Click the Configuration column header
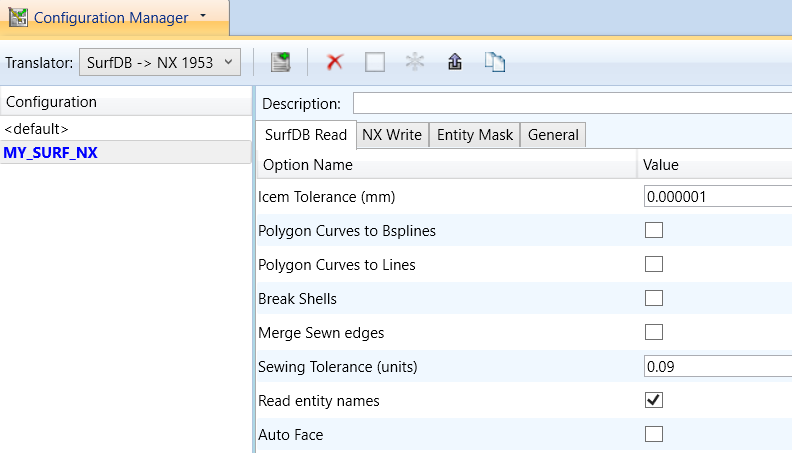This screenshot has width=792, height=453. (126, 102)
